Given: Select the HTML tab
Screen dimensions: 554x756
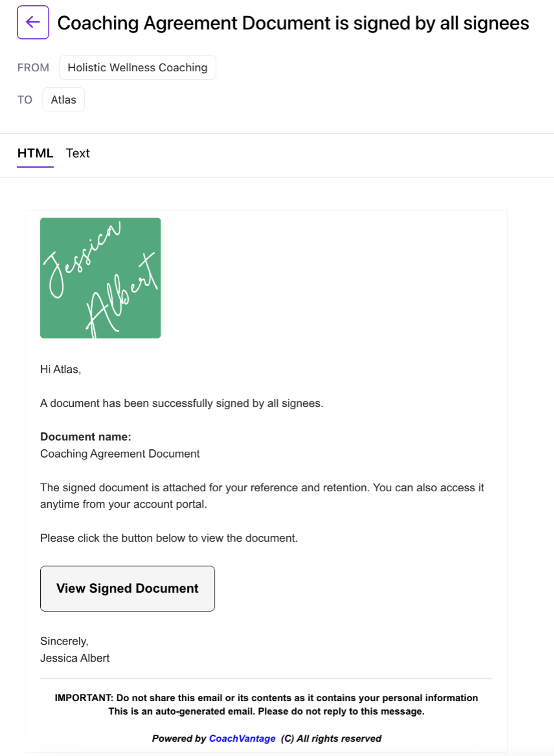Looking at the screenshot, I should pos(35,153).
